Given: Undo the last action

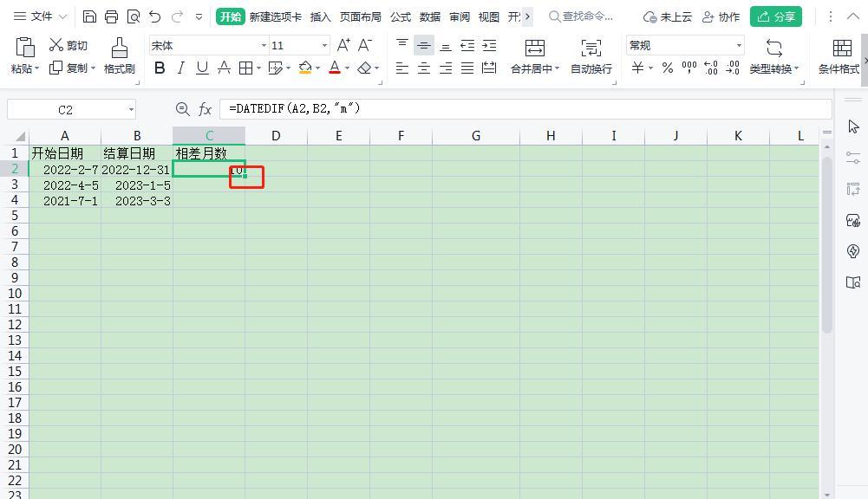Looking at the screenshot, I should coord(155,16).
